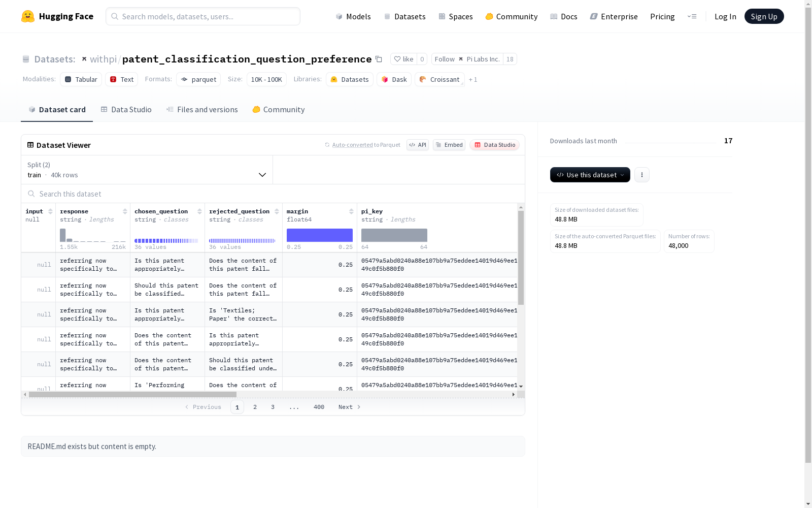This screenshot has height=508, width=812.
Task: Open the Dask library tag
Action: click(394, 79)
